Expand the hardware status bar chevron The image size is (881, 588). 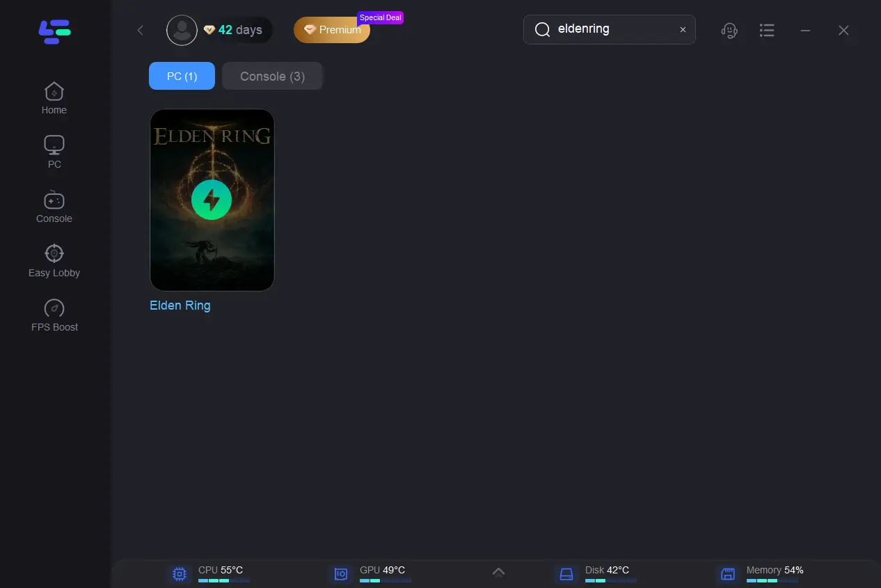point(498,572)
